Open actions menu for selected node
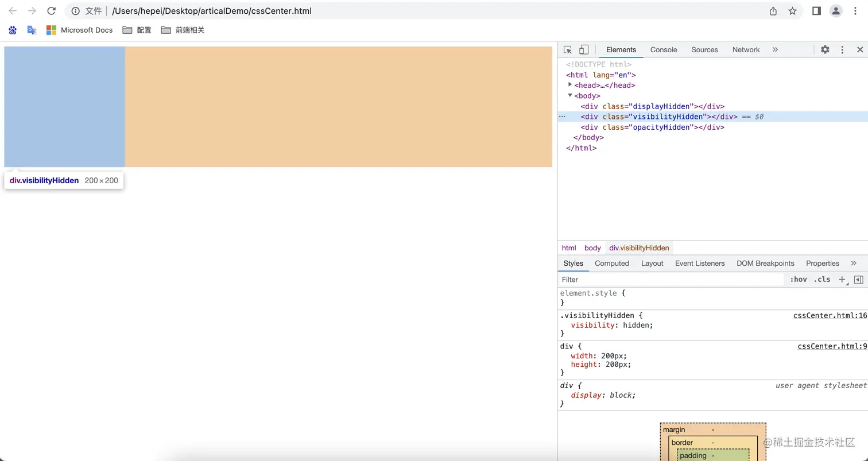 click(x=563, y=117)
